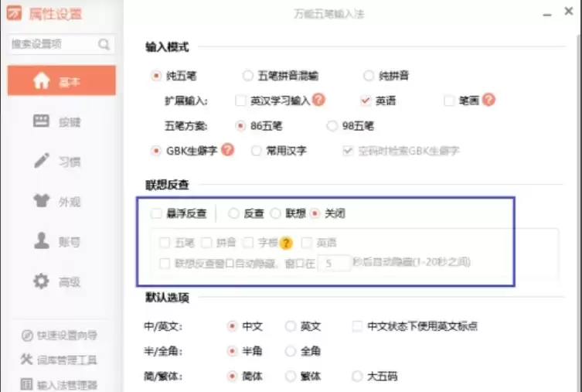
Task: Select 中文 default language
Action: pyautogui.click(x=232, y=326)
